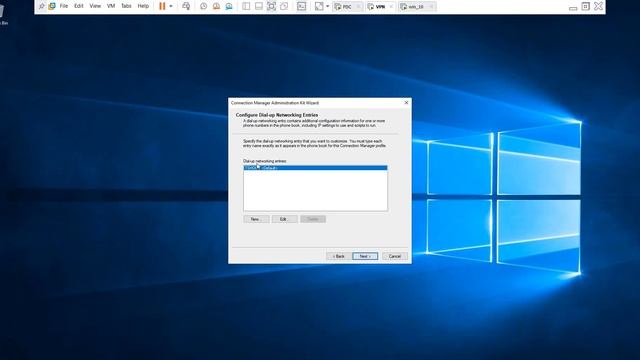The width and height of the screenshot is (640, 360).
Task: Open the File menu
Action: (x=64, y=6)
